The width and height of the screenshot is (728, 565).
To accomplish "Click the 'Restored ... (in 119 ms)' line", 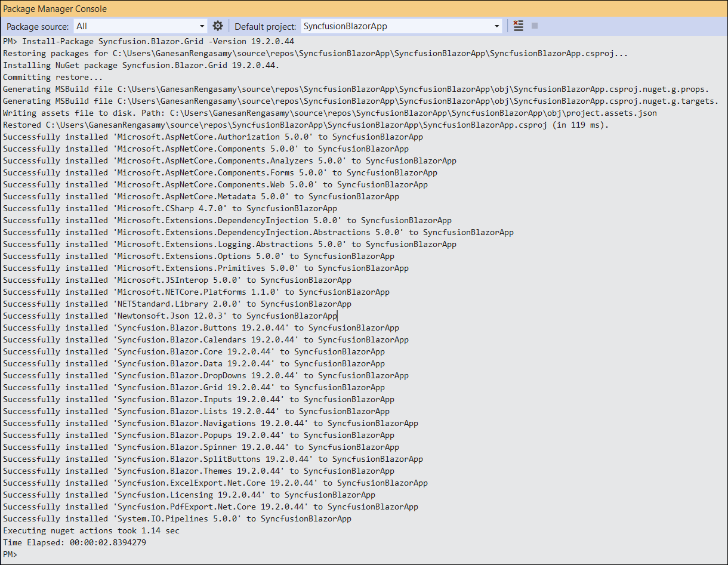I will tap(306, 125).
